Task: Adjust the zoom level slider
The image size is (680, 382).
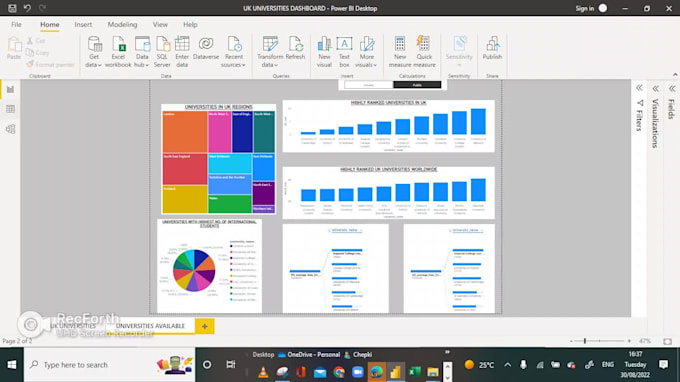Action: [585, 341]
